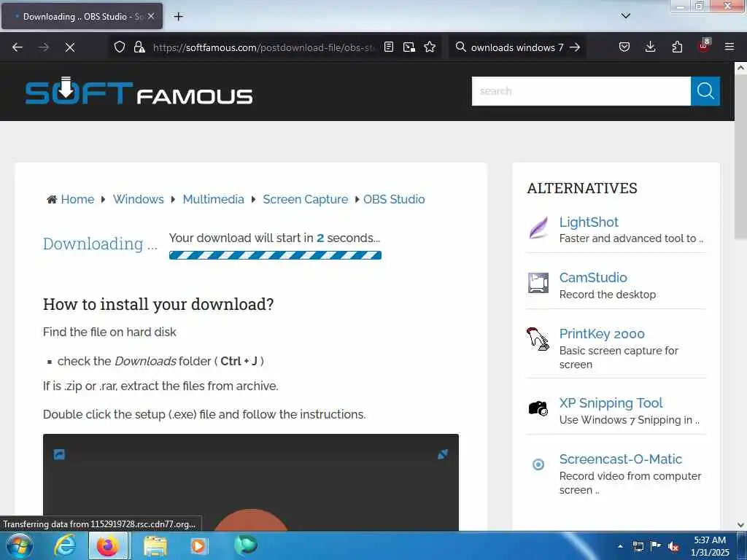Click the browser back arrow

(x=18, y=47)
